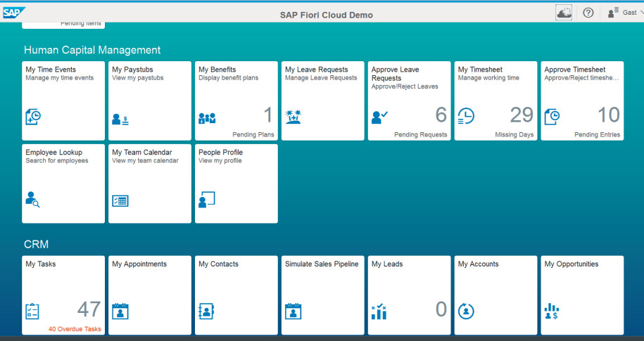
Task: Click the My Leads title
Action: click(x=387, y=264)
